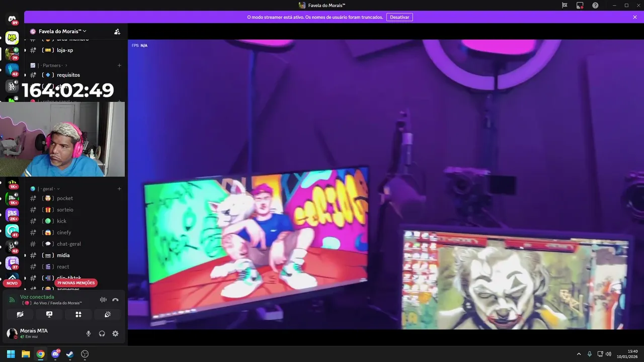Open Ao Vivo / Favela do Morais channel link
Screen dimensions: 644x362
pyautogui.click(x=52, y=303)
